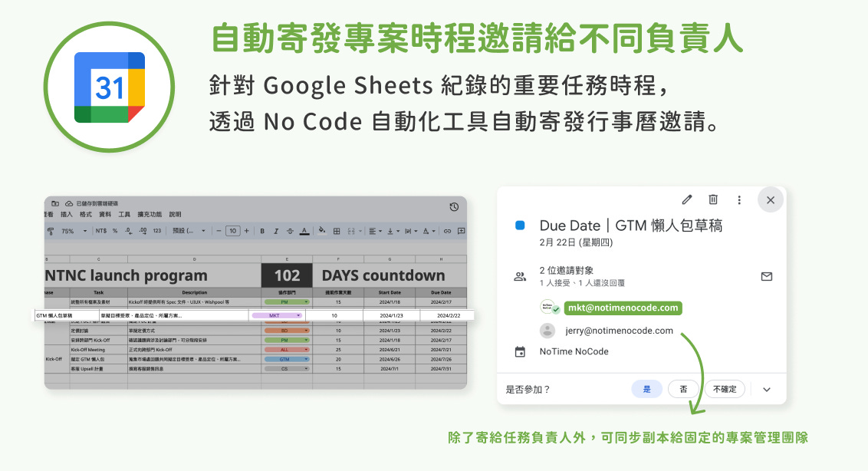868x471 pixels.
Task: Toggle italic formatting
Action: click(276, 231)
